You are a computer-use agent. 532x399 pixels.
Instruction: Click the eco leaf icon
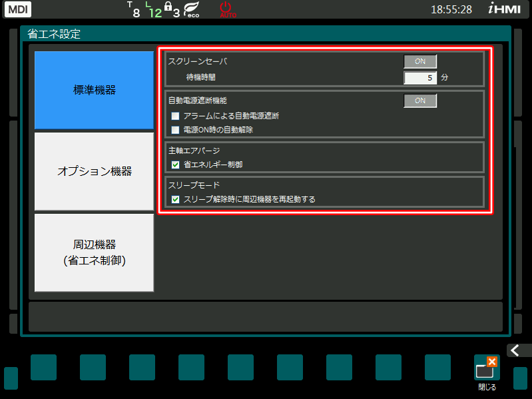pos(192,9)
